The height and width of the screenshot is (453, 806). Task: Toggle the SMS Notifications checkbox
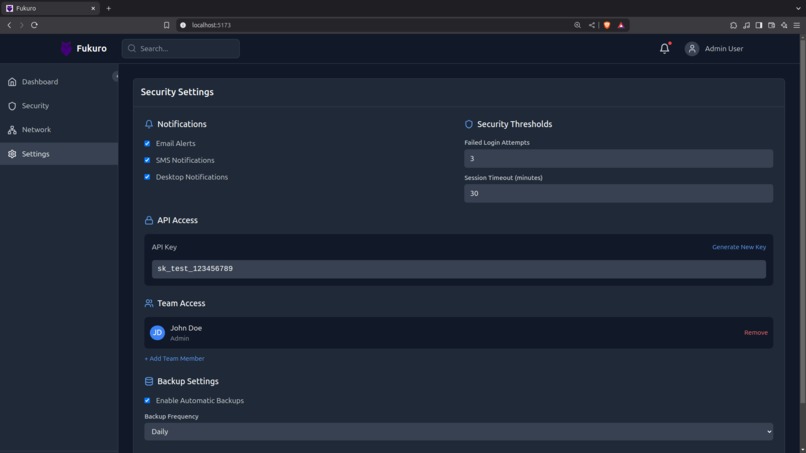click(x=148, y=160)
